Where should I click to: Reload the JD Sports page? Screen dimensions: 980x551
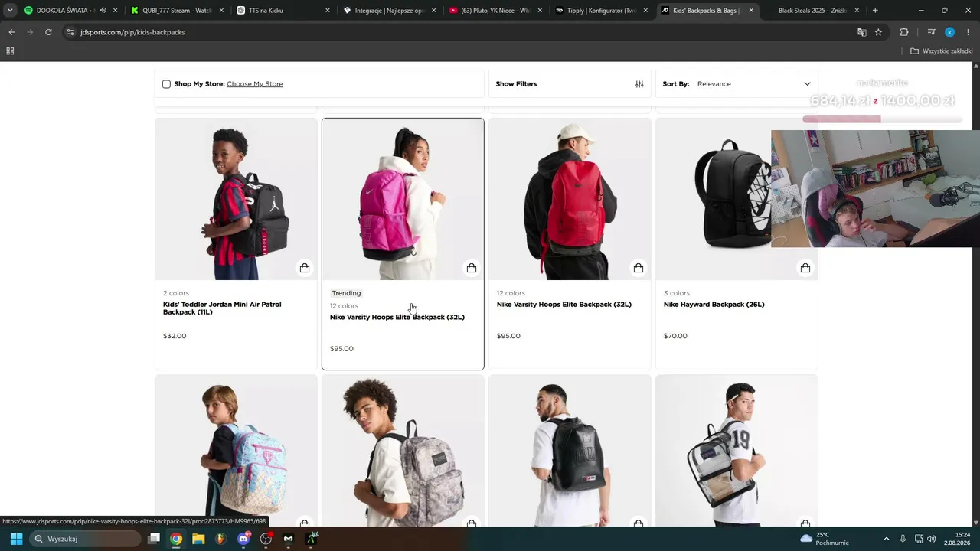[x=48, y=32]
